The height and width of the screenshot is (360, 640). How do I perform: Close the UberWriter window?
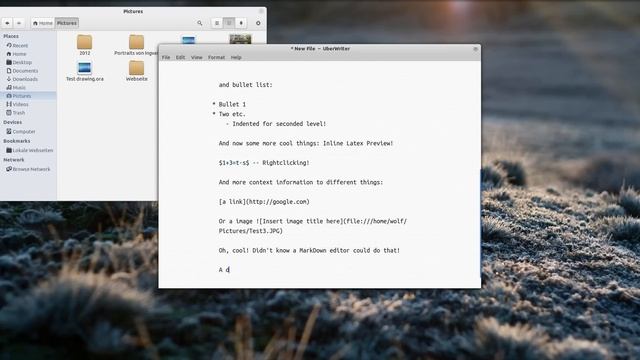[475, 49]
